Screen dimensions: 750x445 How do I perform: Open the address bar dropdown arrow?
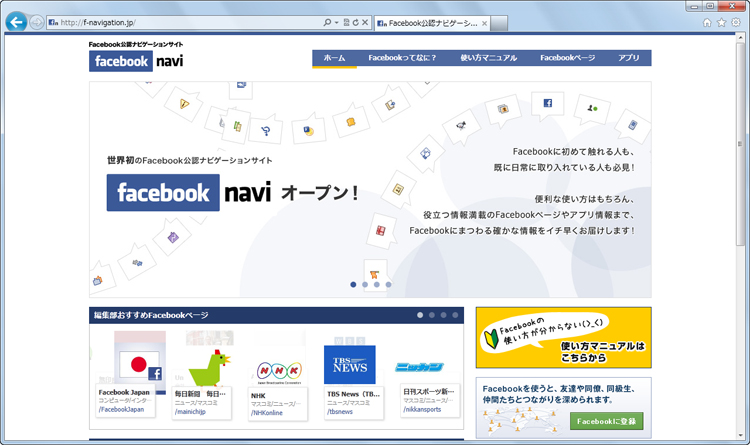(336, 22)
